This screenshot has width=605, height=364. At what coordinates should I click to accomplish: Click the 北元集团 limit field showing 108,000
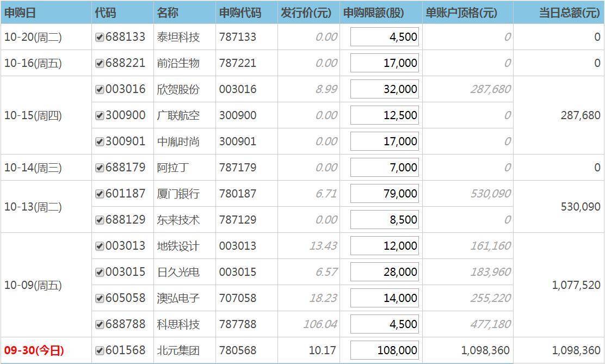[x=385, y=350]
